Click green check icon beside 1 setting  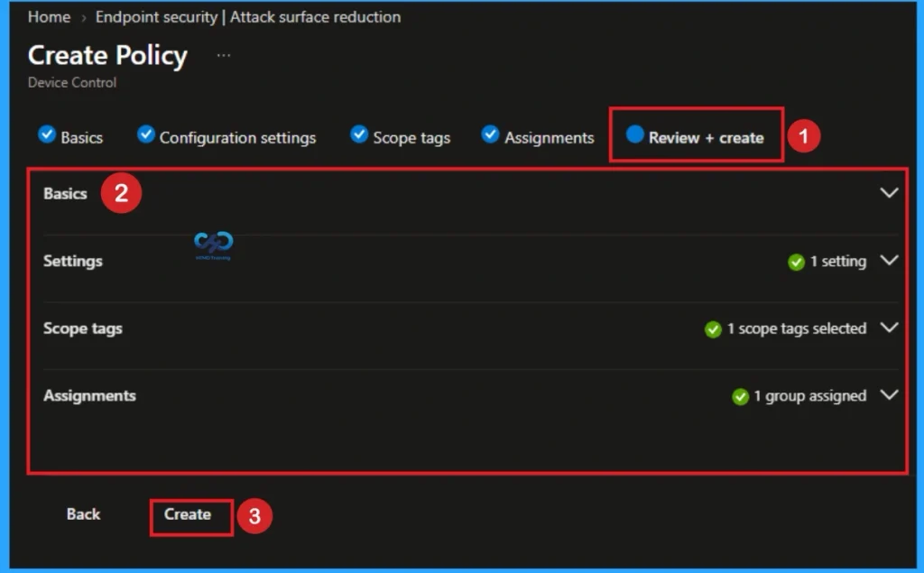pyautogui.click(x=796, y=262)
